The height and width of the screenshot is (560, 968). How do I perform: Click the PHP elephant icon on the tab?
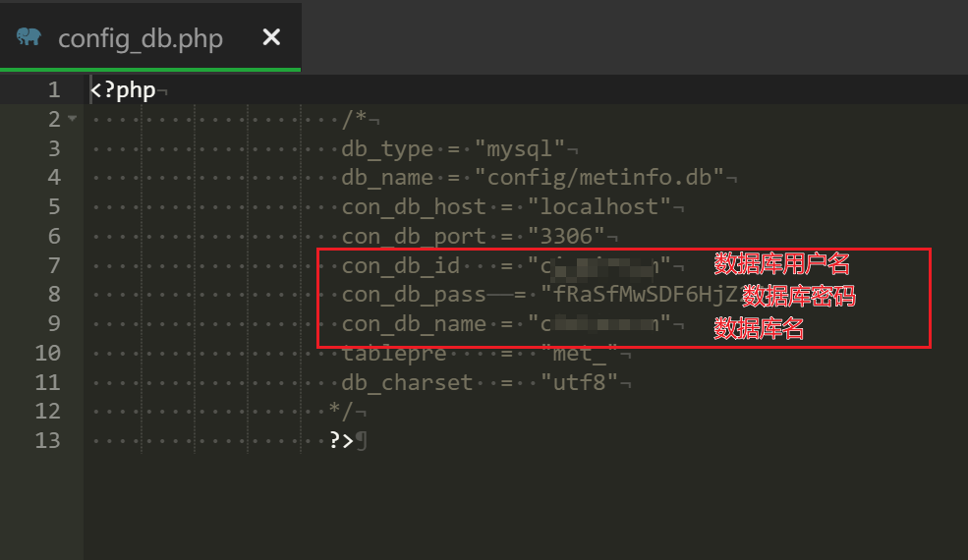29,37
